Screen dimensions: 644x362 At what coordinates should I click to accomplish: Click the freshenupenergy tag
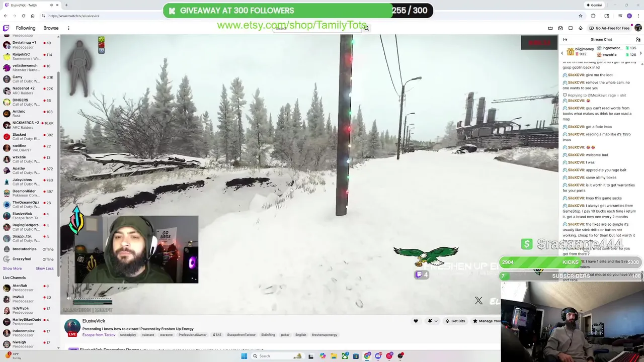pos(325,335)
